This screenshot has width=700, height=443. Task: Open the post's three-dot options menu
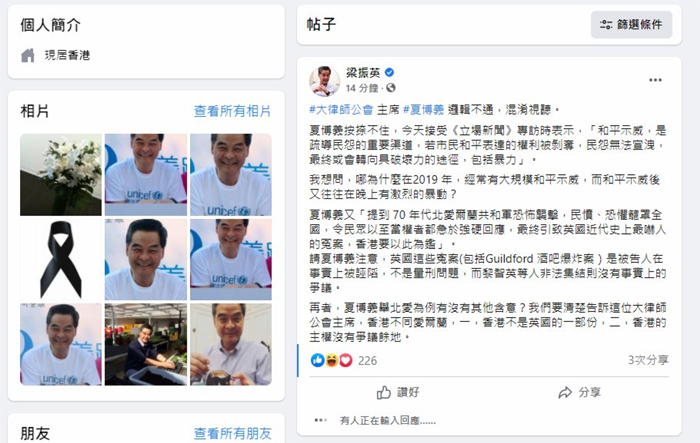tap(655, 80)
